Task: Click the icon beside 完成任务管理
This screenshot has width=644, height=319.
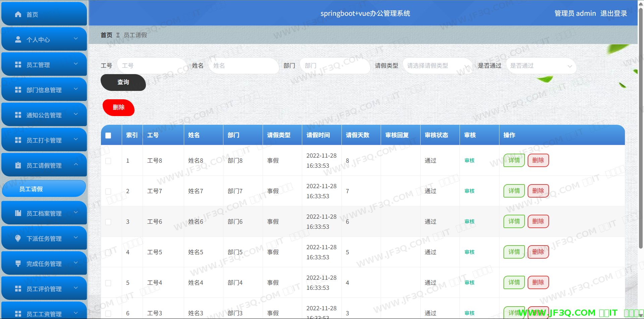Action: (18, 264)
